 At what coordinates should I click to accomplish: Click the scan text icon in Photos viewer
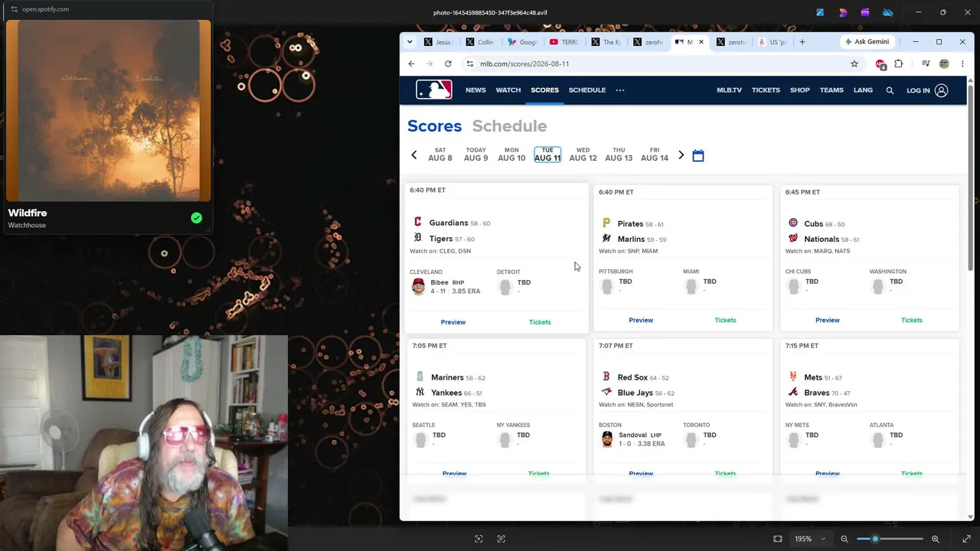point(501,539)
